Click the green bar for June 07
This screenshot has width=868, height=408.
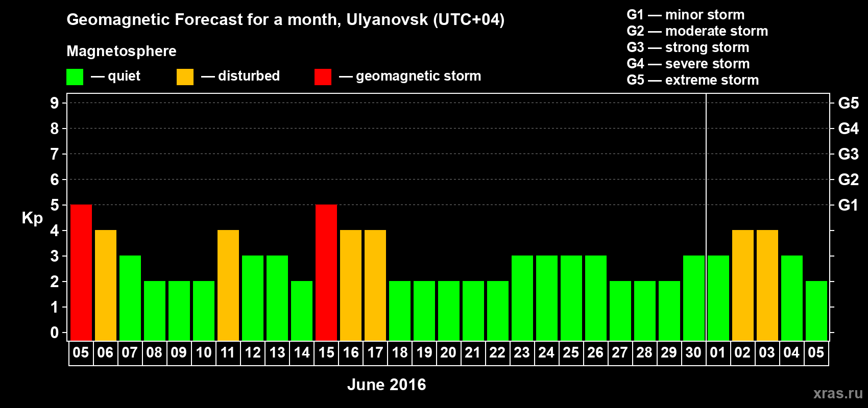tap(130, 298)
